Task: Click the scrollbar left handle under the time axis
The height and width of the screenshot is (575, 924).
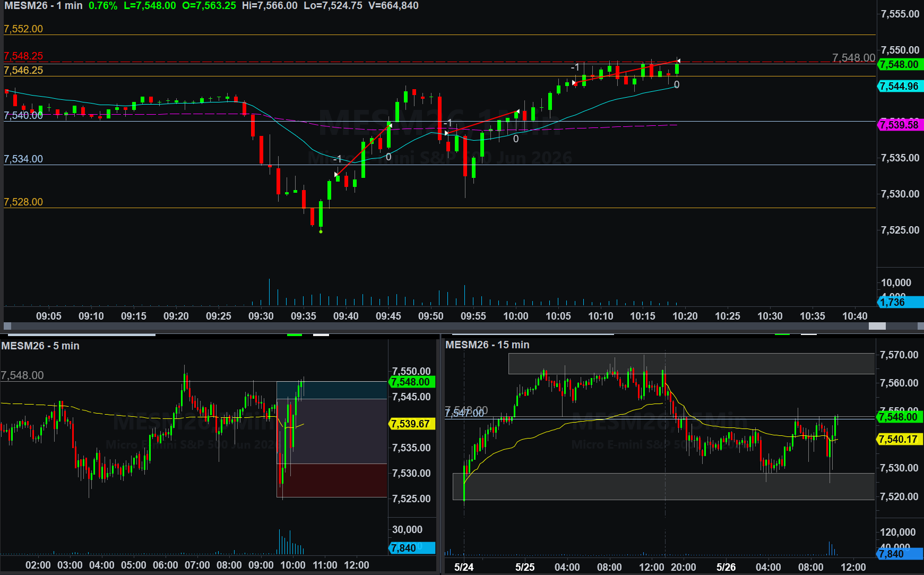Action: click(x=7, y=326)
